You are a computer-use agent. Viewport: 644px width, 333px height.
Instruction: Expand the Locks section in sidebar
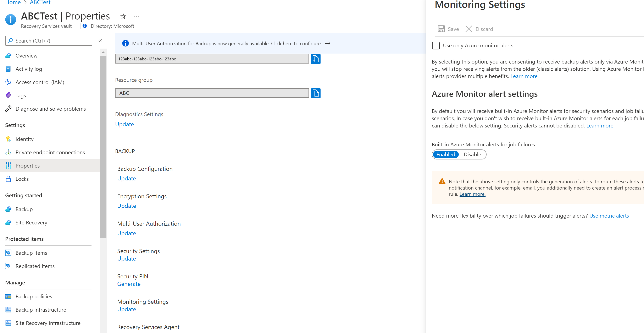point(22,178)
